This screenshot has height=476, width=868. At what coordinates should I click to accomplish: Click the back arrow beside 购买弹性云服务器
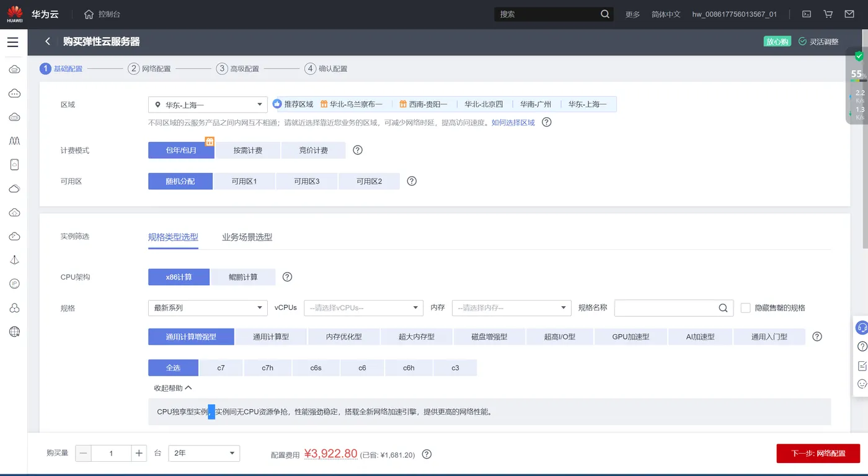pyautogui.click(x=48, y=42)
